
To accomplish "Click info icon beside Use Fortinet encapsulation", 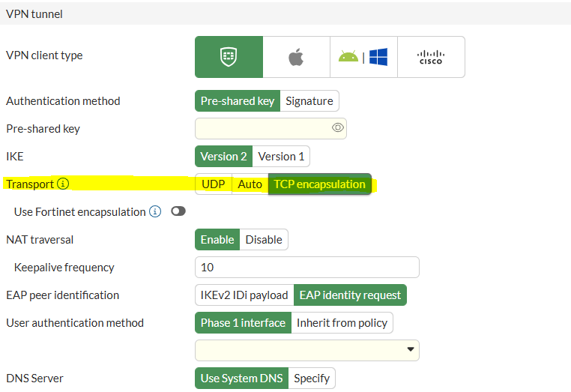I will 155,212.
